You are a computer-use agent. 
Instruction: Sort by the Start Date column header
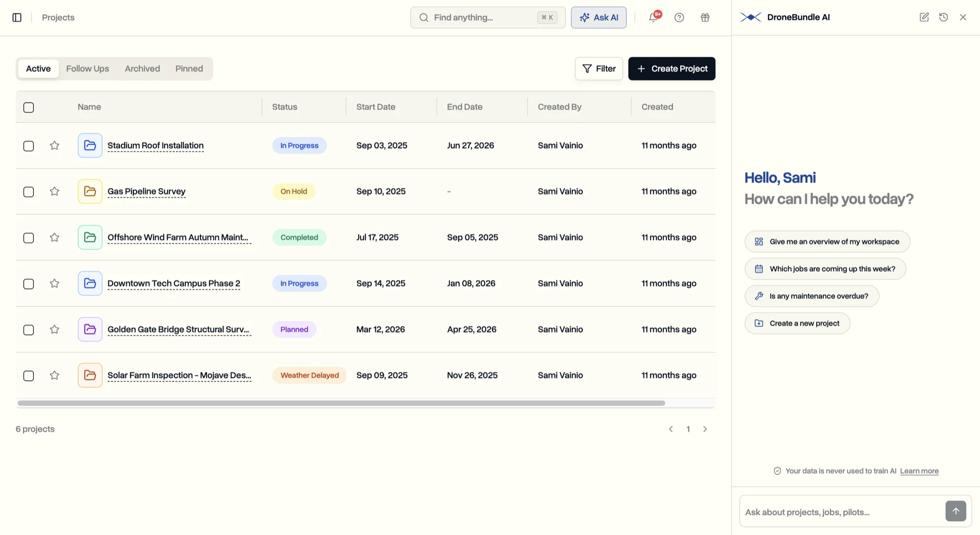click(376, 107)
